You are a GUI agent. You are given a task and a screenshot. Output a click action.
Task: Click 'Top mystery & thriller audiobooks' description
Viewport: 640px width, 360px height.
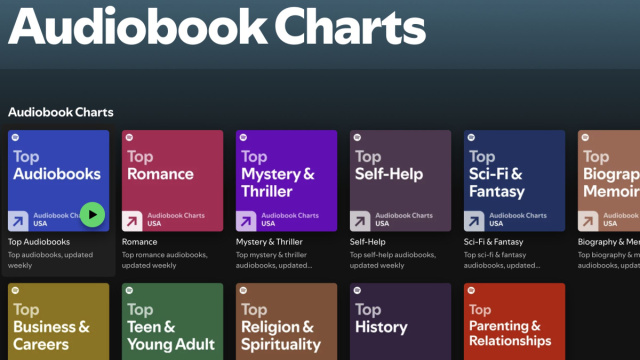(x=274, y=260)
